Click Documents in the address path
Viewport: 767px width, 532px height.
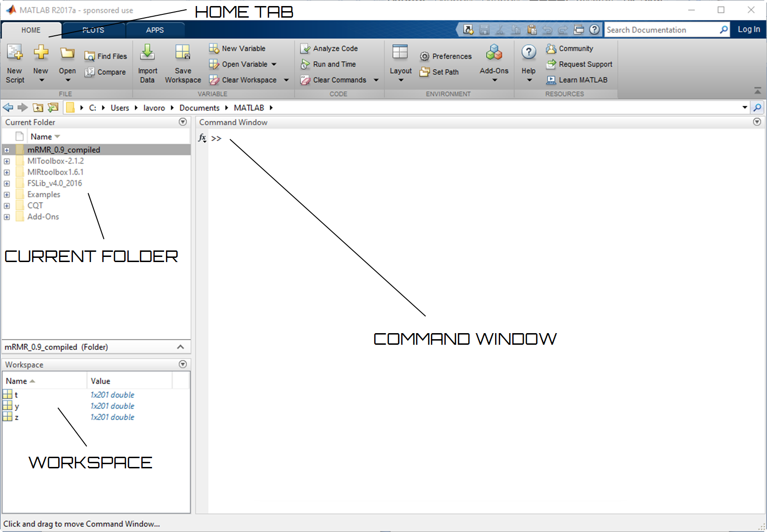click(199, 108)
